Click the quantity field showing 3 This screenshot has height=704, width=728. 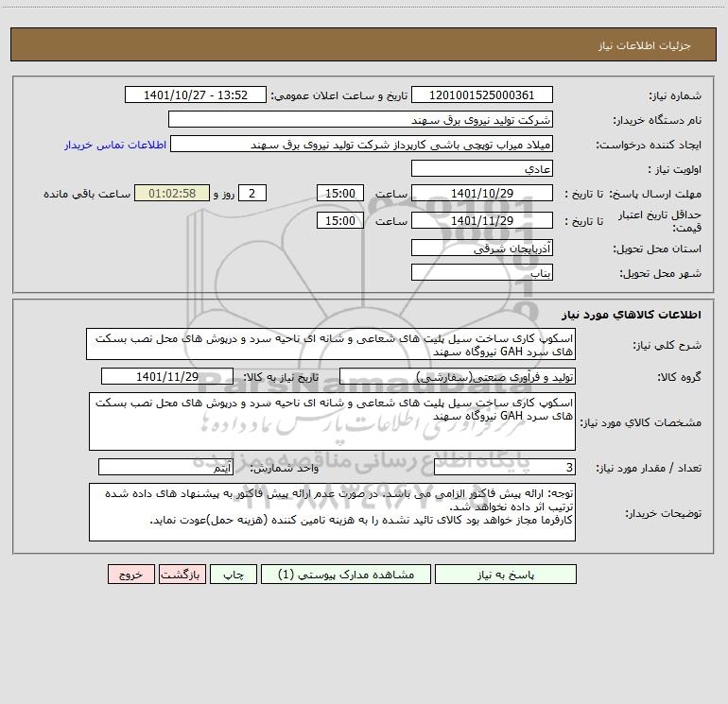point(505,467)
